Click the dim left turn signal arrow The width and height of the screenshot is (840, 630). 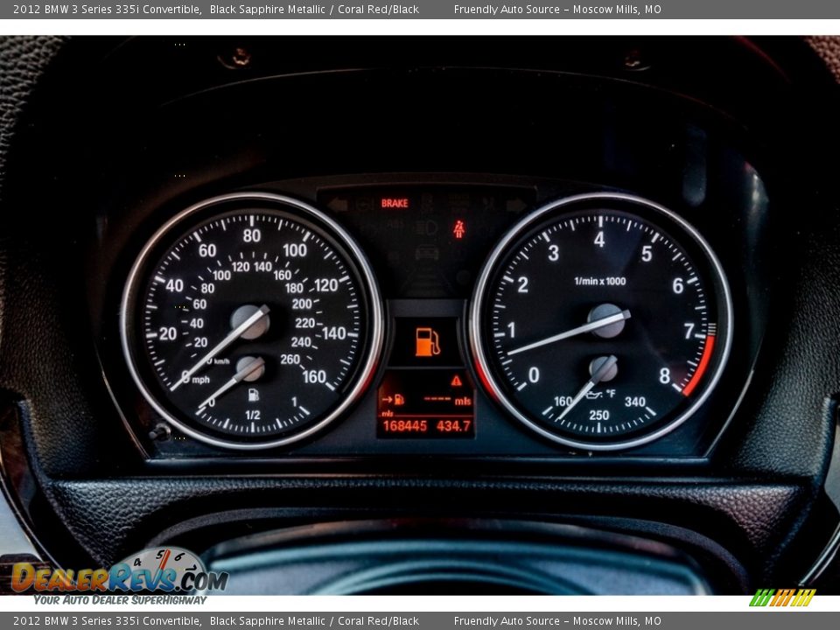tap(338, 205)
